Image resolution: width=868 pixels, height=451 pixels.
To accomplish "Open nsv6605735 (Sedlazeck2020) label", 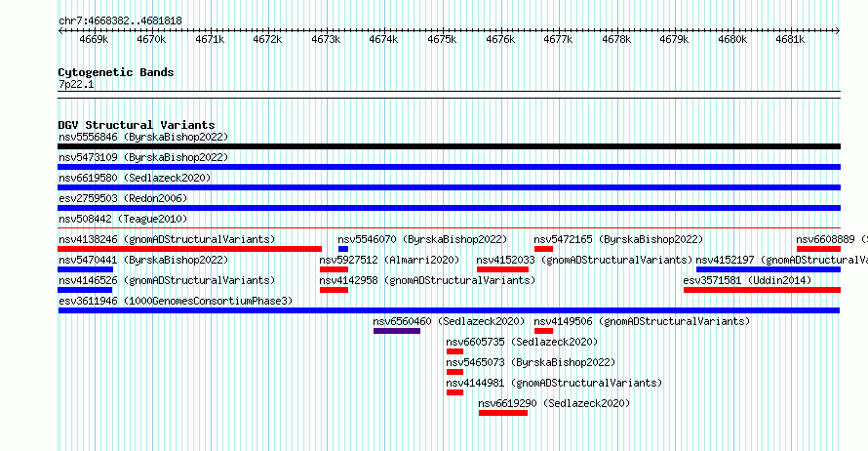I will (522, 342).
